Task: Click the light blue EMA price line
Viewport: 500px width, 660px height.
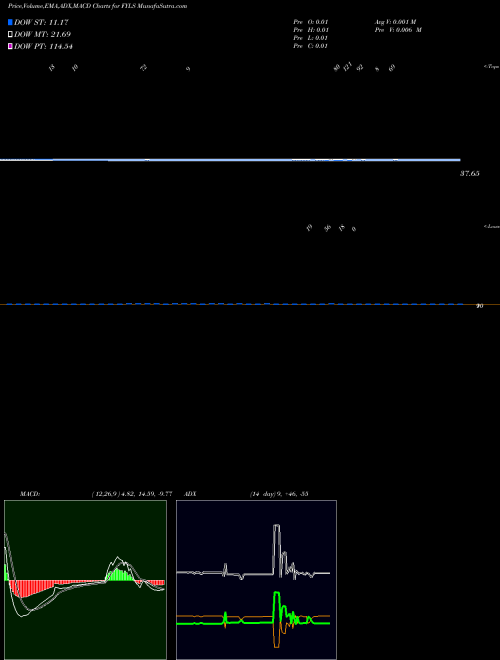Action: pyautogui.click(x=230, y=160)
